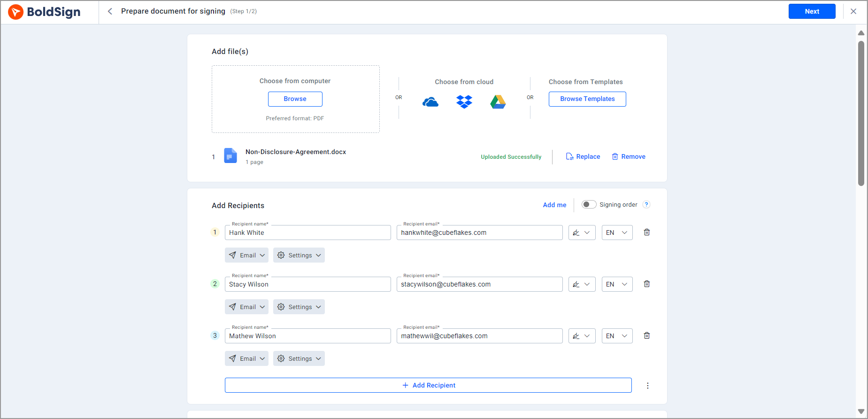Click the Non-Disclosure-Agreement document icon
This screenshot has height=419, width=868.
click(230, 155)
